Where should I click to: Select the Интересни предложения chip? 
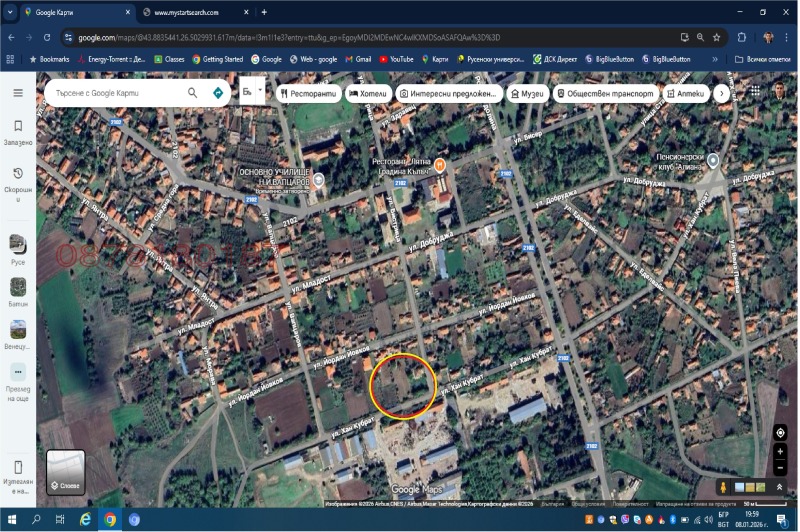pos(448,93)
